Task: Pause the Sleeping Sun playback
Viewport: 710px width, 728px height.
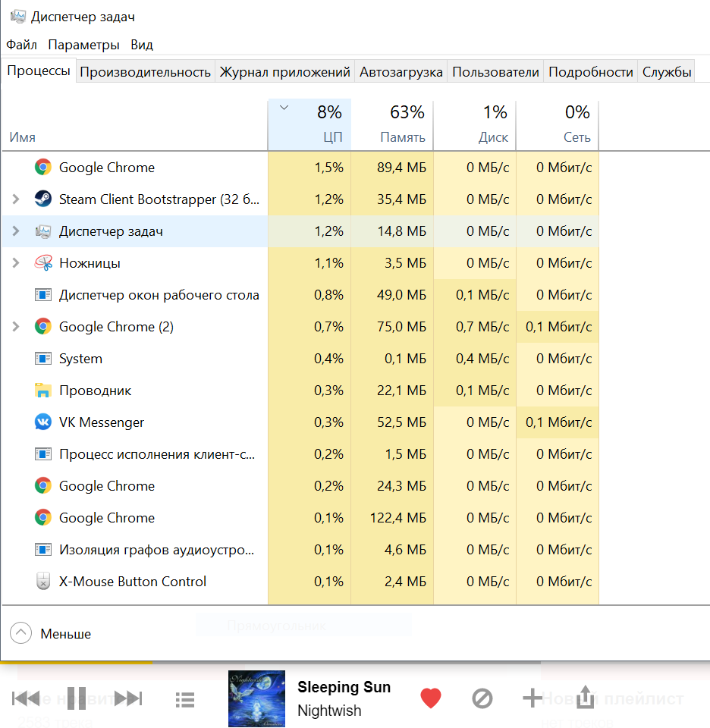Action: tap(77, 698)
